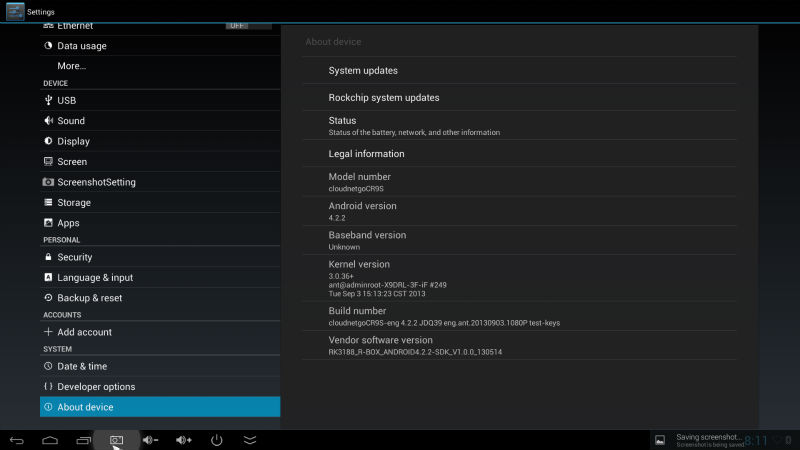Click the About device info icon

pyautogui.click(x=48, y=407)
